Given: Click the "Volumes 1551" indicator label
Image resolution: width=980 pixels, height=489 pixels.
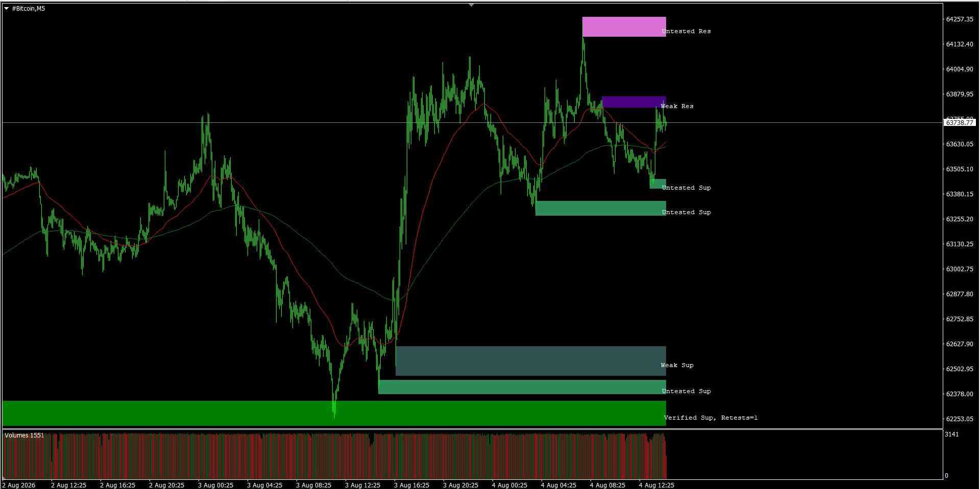Looking at the screenshot, I should tap(24, 435).
